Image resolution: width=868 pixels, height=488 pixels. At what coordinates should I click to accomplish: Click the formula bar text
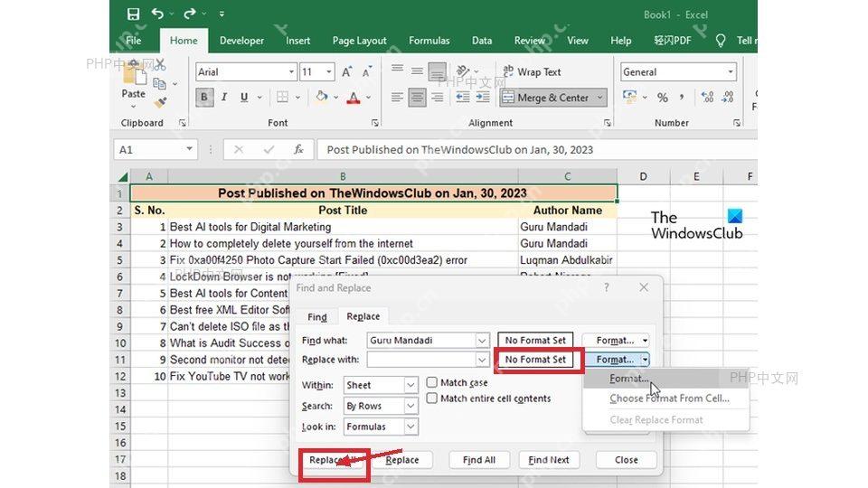click(459, 150)
